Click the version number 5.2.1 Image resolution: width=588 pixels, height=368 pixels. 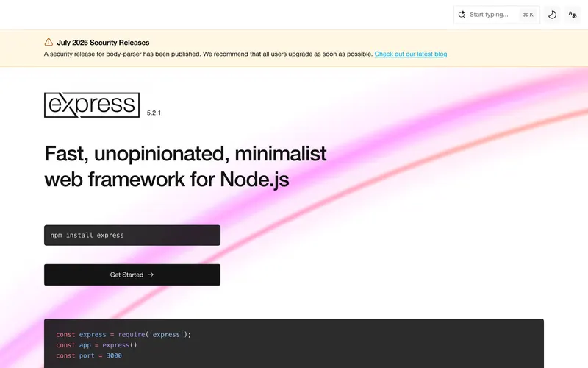154,113
